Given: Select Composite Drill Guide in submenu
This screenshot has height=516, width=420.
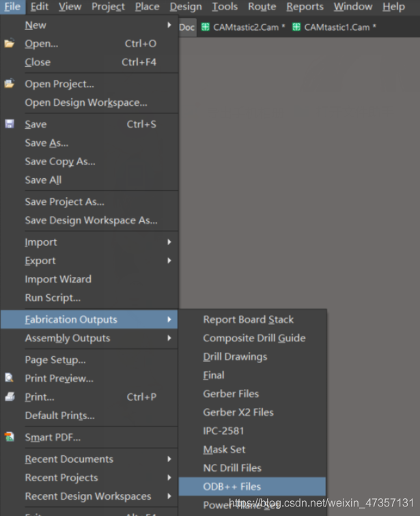Looking at the screenshot, I should click(253, 338).
